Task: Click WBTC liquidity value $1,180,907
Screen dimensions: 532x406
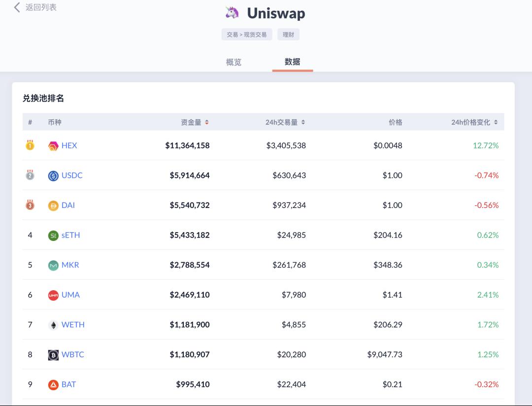Action: (190, 354)
